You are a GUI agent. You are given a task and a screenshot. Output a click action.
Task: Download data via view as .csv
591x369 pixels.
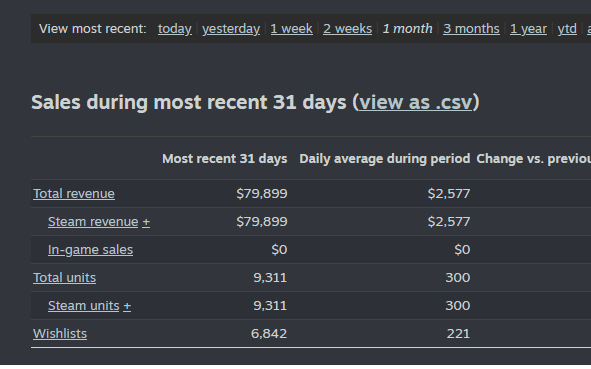pos(415,102)
